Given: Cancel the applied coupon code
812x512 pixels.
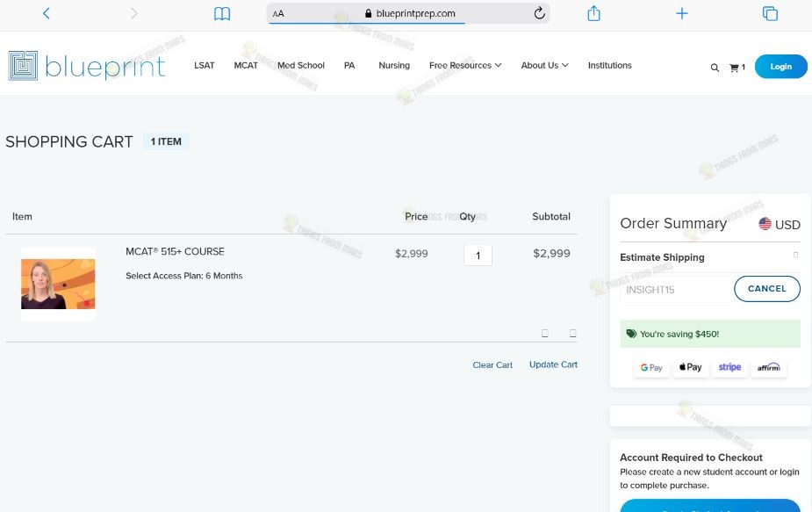Looking at the screenshot, I should coord(767,289).
